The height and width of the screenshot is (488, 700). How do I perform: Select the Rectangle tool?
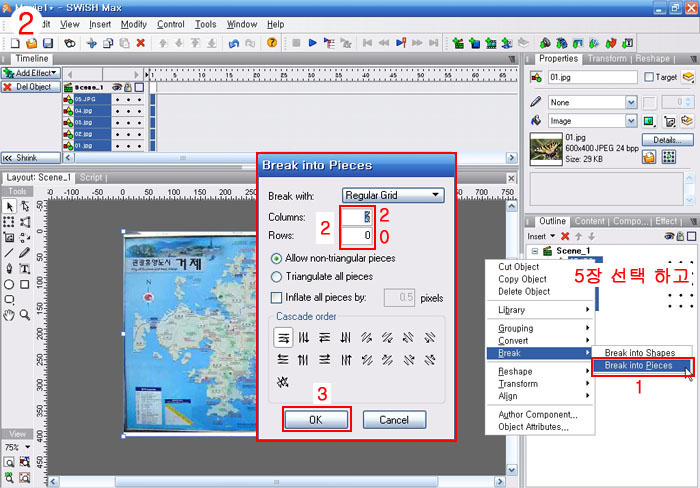[25, 284]
